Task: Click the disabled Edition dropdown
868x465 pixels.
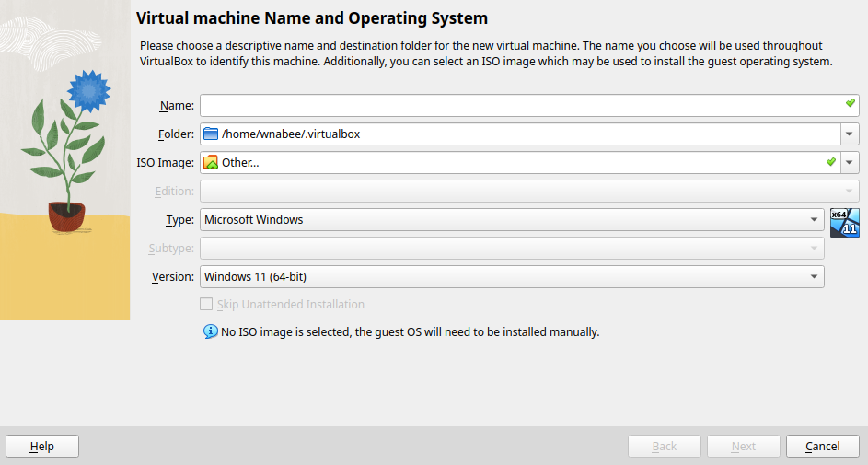Action: coord(530,191)
